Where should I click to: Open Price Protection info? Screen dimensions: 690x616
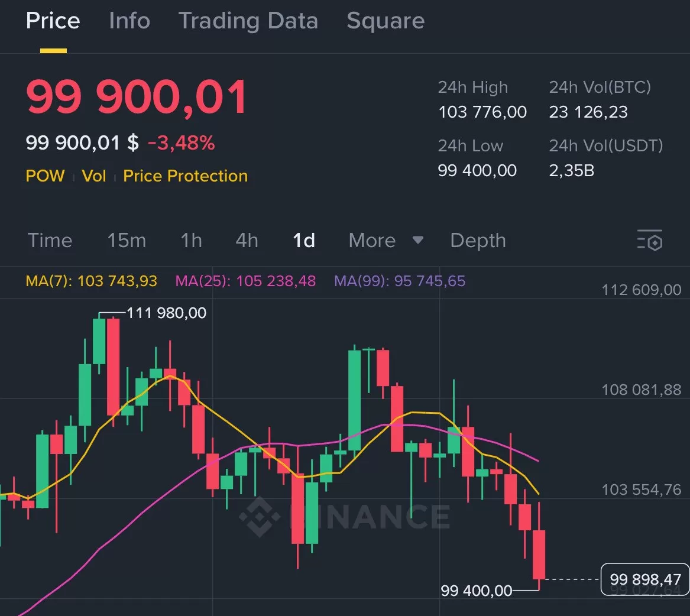point(185,176)
